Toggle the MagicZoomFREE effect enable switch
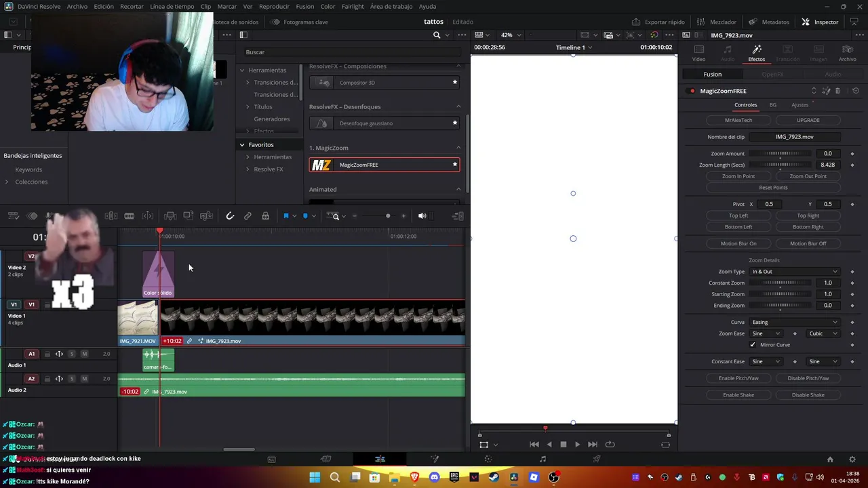The image size is (868, 488). (692, 91)
